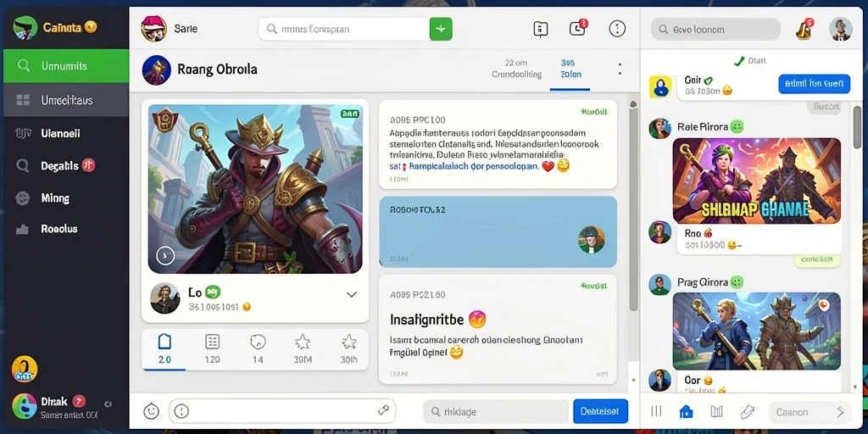868x434 pixels.
Task: Open the image under Prag Qirora
Action: [x=756, y=331]
